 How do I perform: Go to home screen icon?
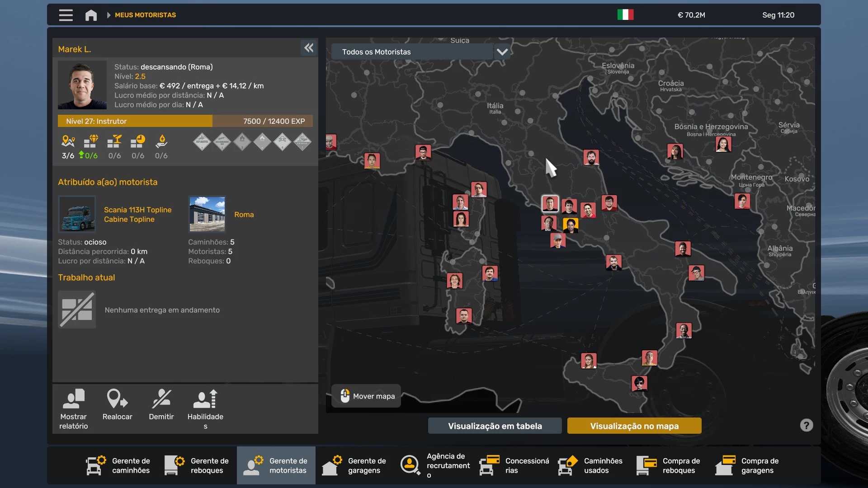[x=91, y=15]
